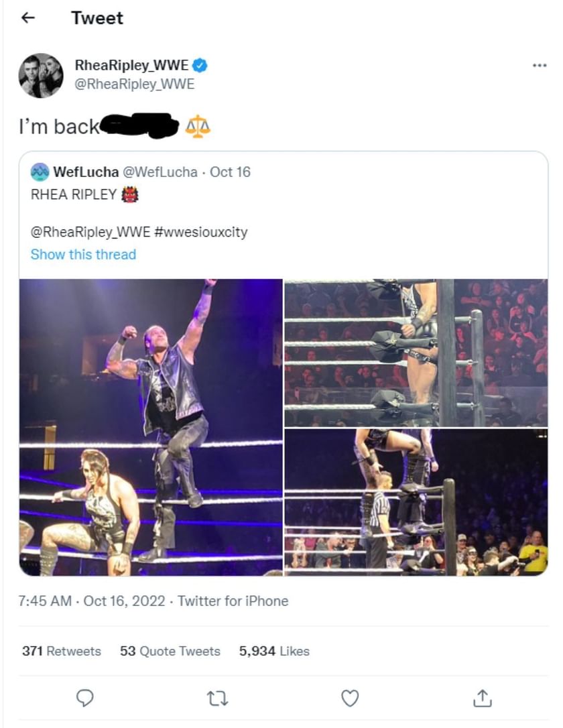View the 5,934 Likes list
This screenshot has width=563, height=728.
click(275, 651)
